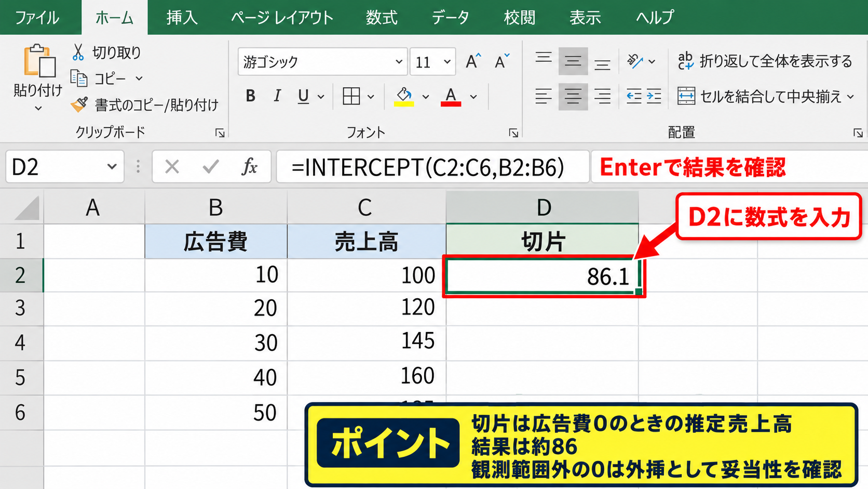Screen dimensions: 868x489
Task: Click the Increase Indent icon
Action: 654,97
